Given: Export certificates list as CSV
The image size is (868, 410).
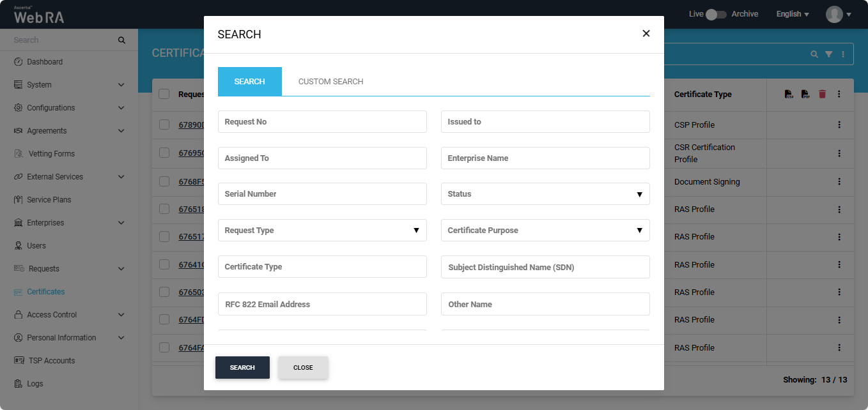Looking at the screenshot, I should click(x=789, y=94).
